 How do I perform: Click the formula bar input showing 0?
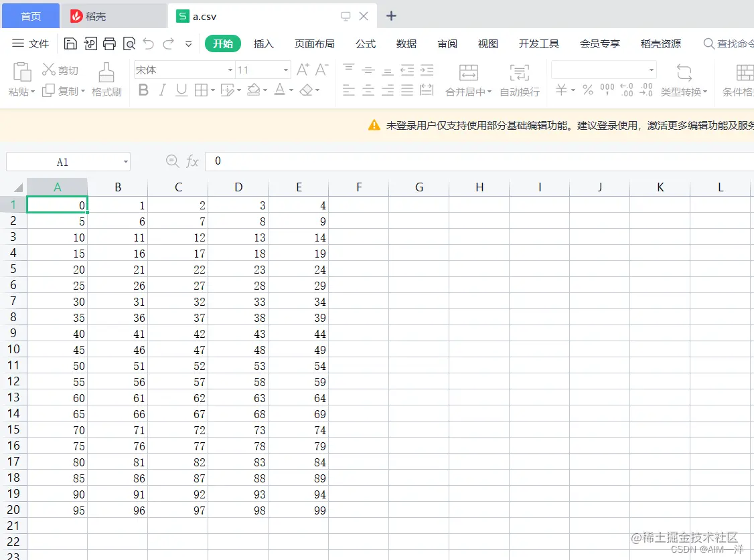479,161
